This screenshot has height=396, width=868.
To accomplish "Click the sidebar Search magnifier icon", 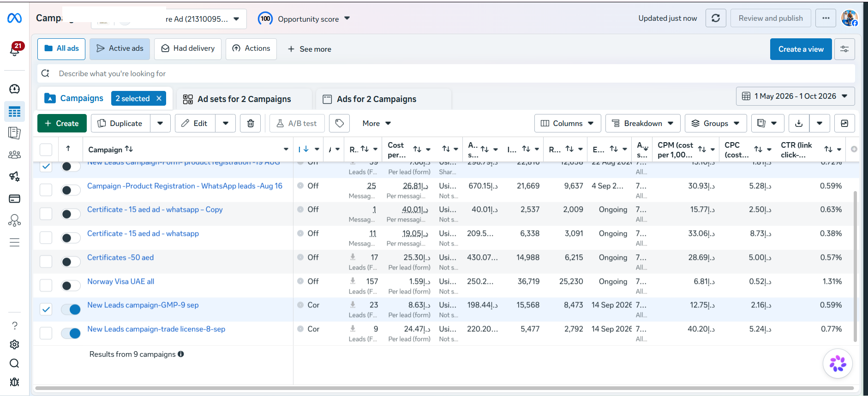I will pyautogui.click(x=15, y=363).
